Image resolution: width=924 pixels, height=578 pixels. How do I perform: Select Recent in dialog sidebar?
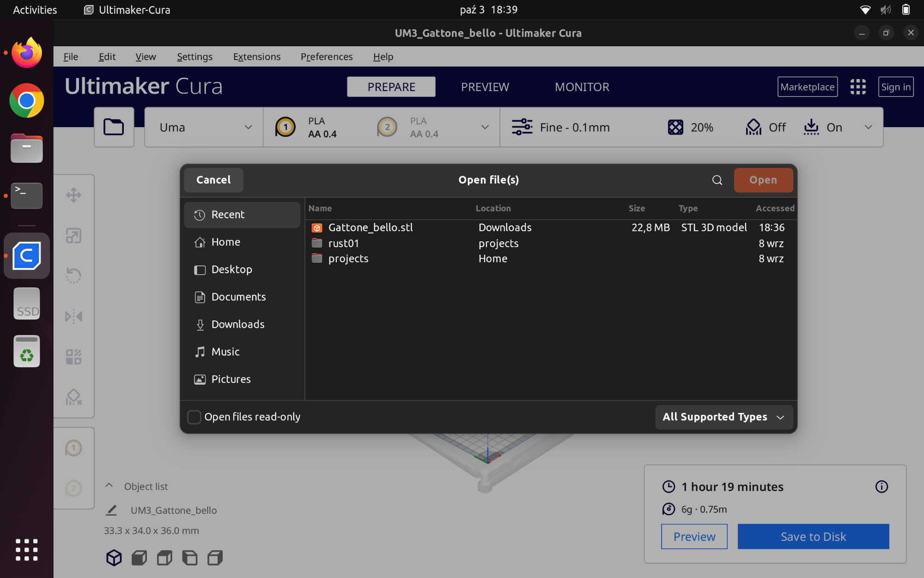pos(242,215)
